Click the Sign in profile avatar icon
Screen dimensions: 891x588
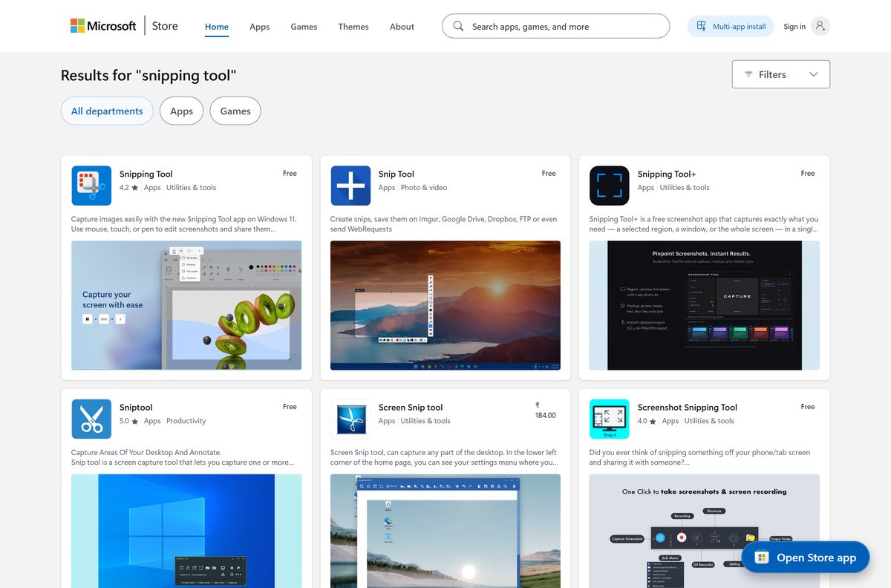(x=820, y=26)
